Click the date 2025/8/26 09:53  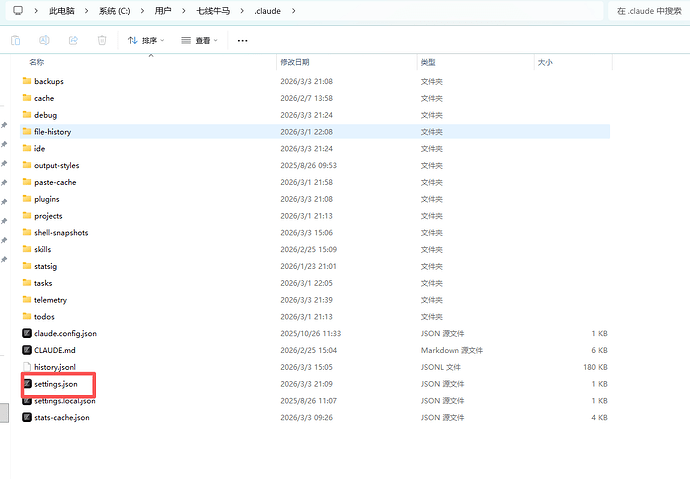308,165
